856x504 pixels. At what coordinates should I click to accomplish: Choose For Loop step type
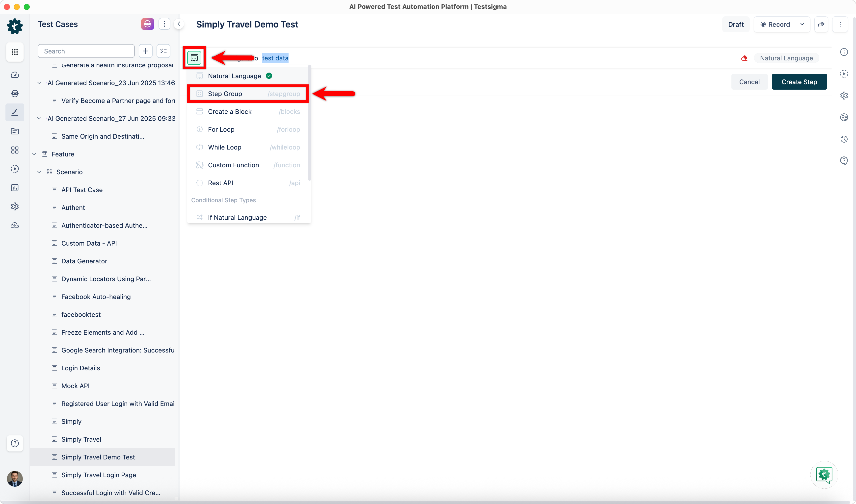[248, 129]
